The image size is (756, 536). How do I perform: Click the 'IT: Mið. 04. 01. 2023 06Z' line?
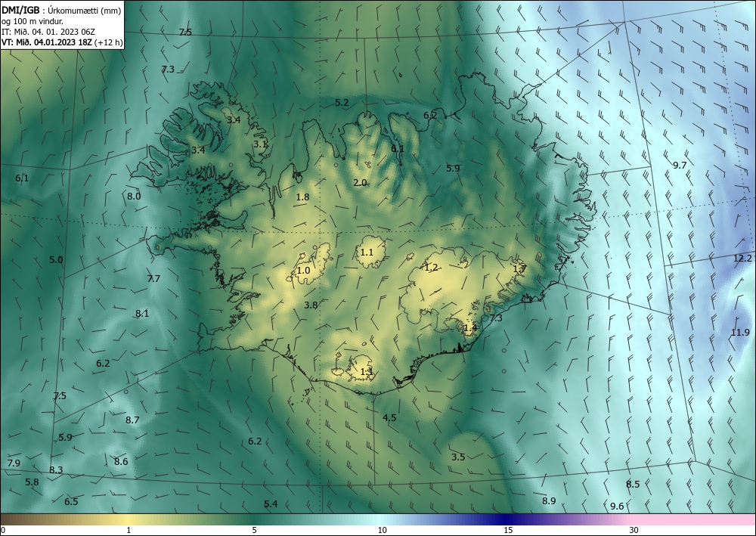point(48,32)
